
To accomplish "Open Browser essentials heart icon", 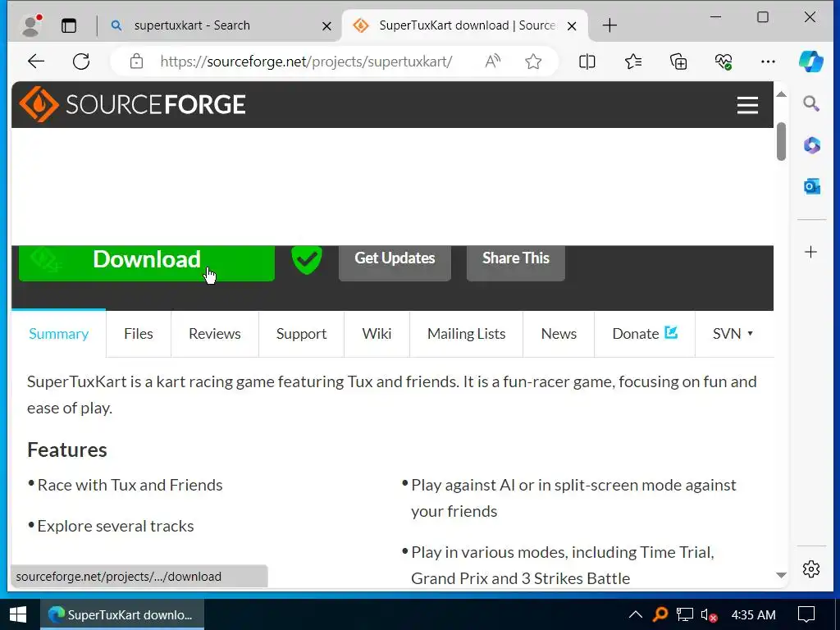I will tap(724, 62).
